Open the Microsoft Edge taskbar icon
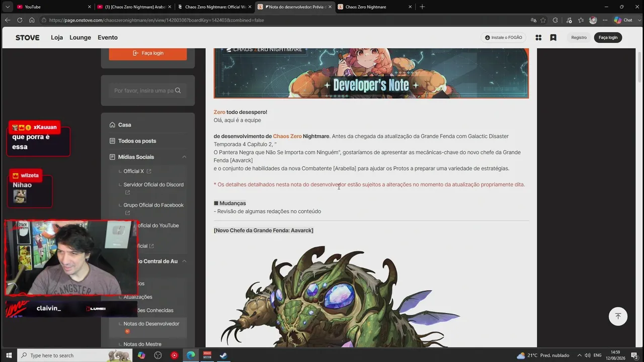Screen dimensions: 644x362 tap(191, 355)
